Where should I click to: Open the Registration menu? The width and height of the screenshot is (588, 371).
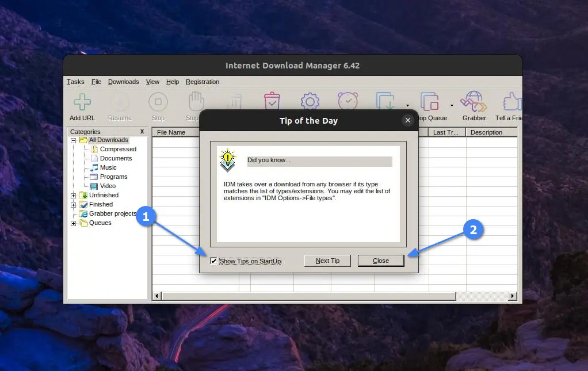(203, 82)
